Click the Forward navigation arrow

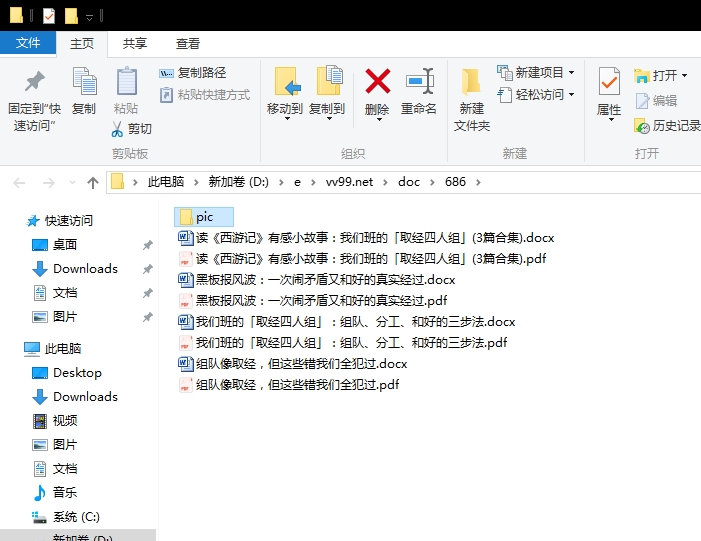click(x=48, y=182)
